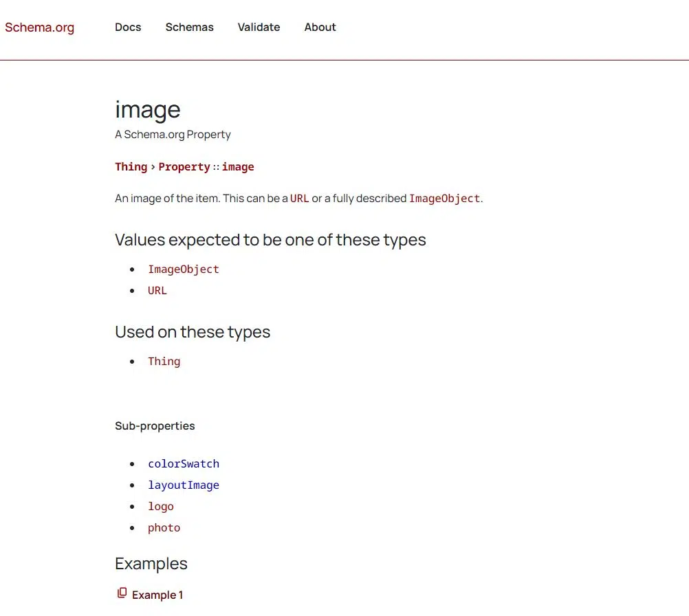Open the Docs menu item
This screenshot has width=689, height=616.
[x=128, y=27]
